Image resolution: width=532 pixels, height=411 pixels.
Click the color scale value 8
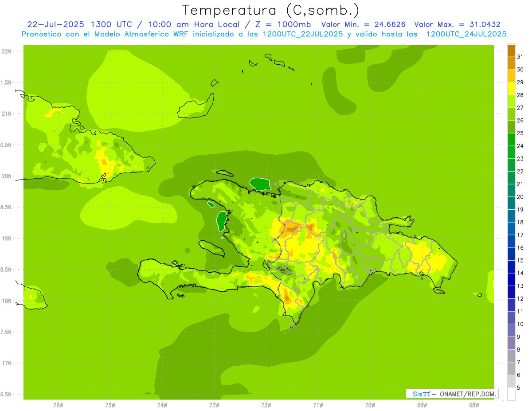click(x=519, y=350)
